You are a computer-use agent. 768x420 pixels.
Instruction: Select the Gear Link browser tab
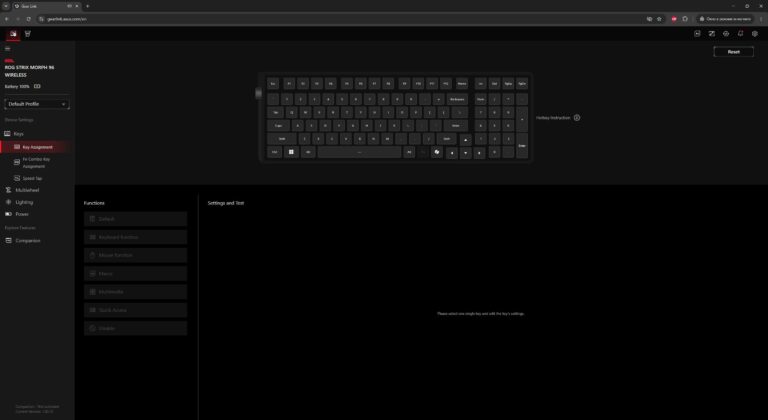pyautogui.click(x=47, y=6)
